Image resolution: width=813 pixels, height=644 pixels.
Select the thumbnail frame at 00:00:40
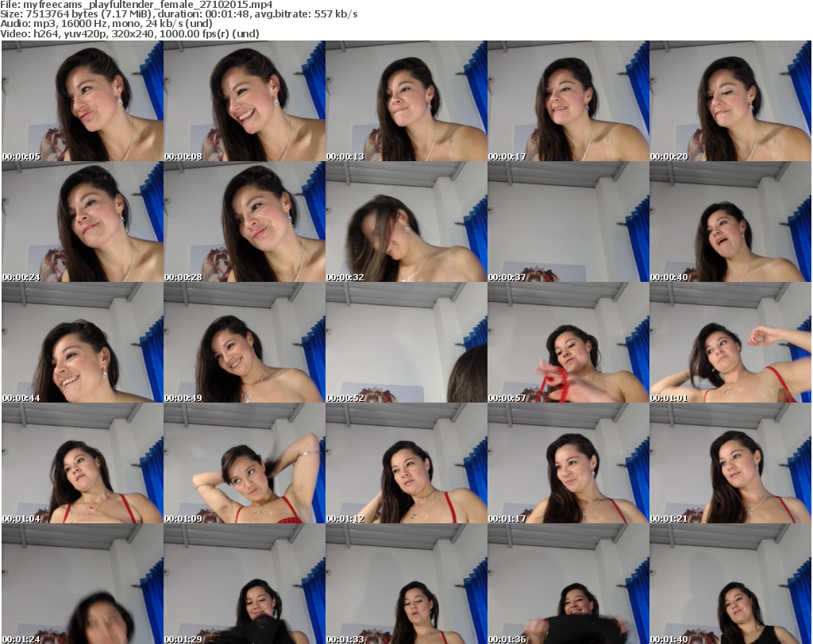[730, 222]
